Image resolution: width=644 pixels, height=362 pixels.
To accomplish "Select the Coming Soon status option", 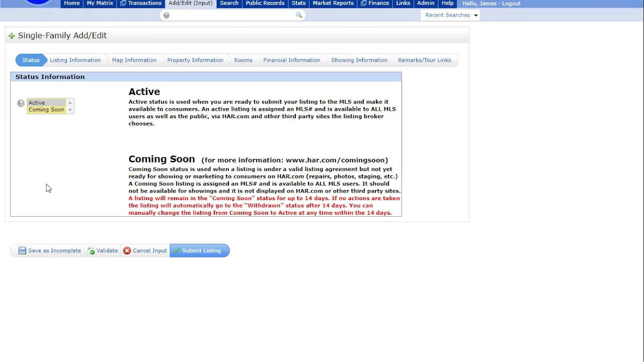I will point(46,110).
